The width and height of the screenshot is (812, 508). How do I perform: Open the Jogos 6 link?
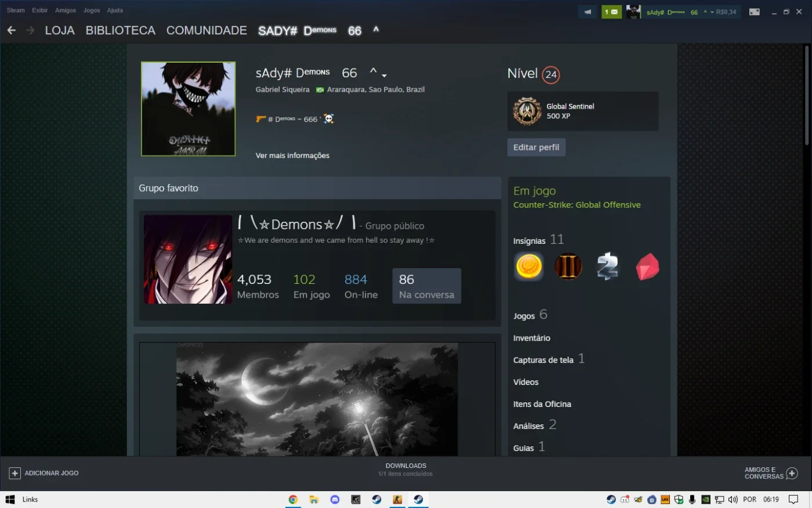point(530,315)
